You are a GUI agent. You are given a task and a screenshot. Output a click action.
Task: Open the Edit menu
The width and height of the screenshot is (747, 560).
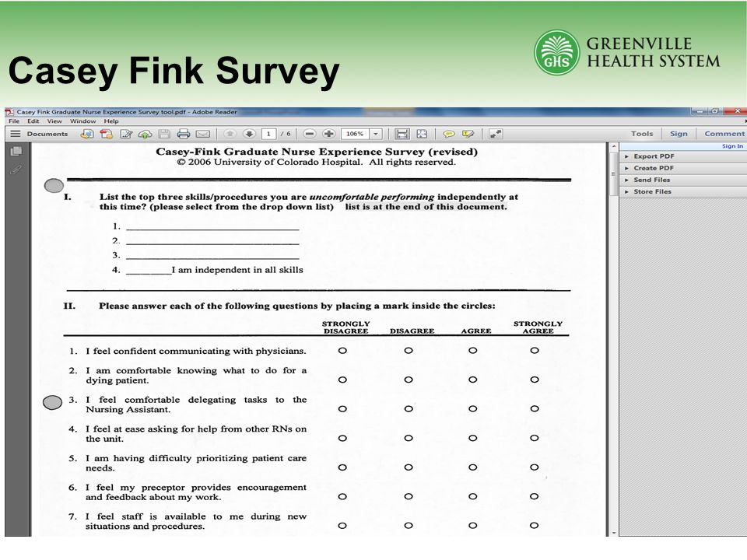[33, 121]
